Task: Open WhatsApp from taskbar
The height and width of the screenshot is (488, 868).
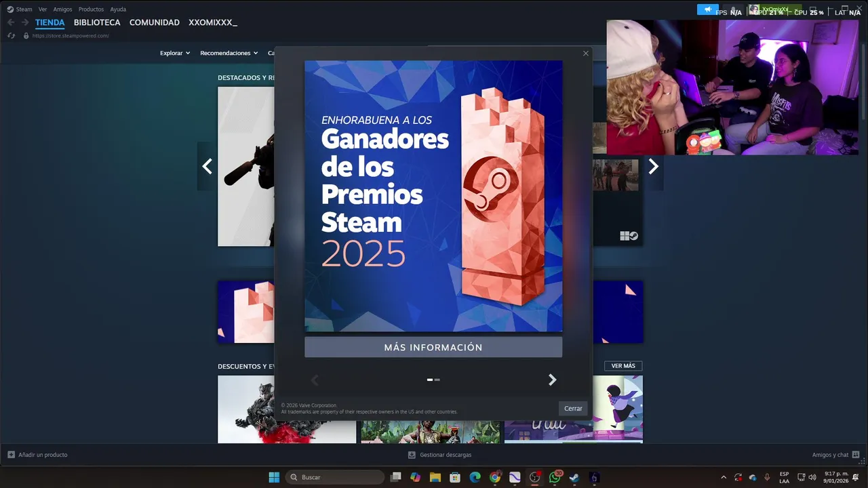Action: click(555, 477)
